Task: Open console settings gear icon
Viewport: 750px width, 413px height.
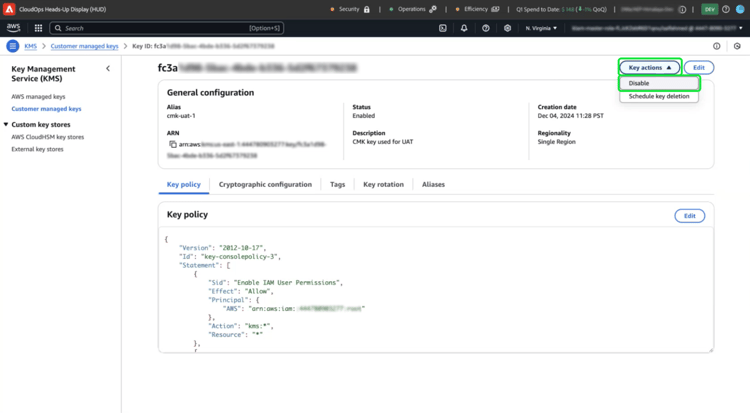Action: pyautogui.click(x=507, y=28)
